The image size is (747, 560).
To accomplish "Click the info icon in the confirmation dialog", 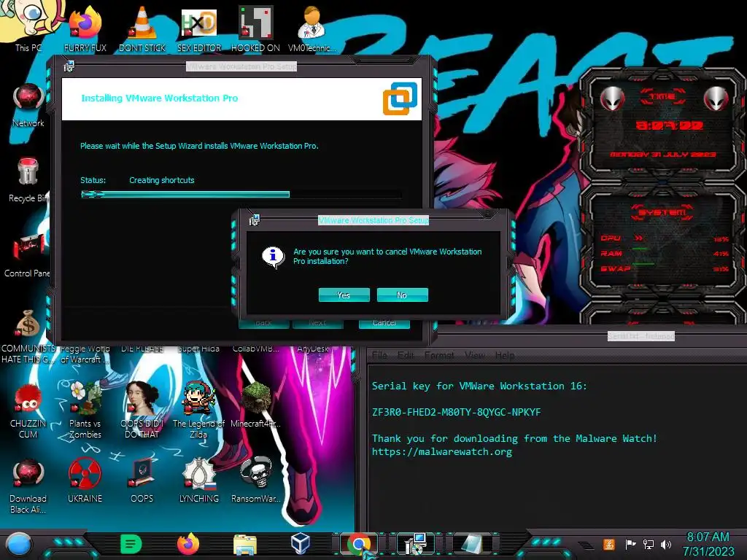I will [273, 257].
